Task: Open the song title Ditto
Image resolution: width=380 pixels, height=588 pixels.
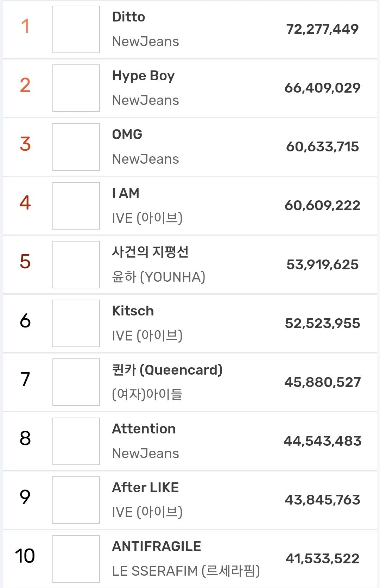Action: tap(128, 17)
